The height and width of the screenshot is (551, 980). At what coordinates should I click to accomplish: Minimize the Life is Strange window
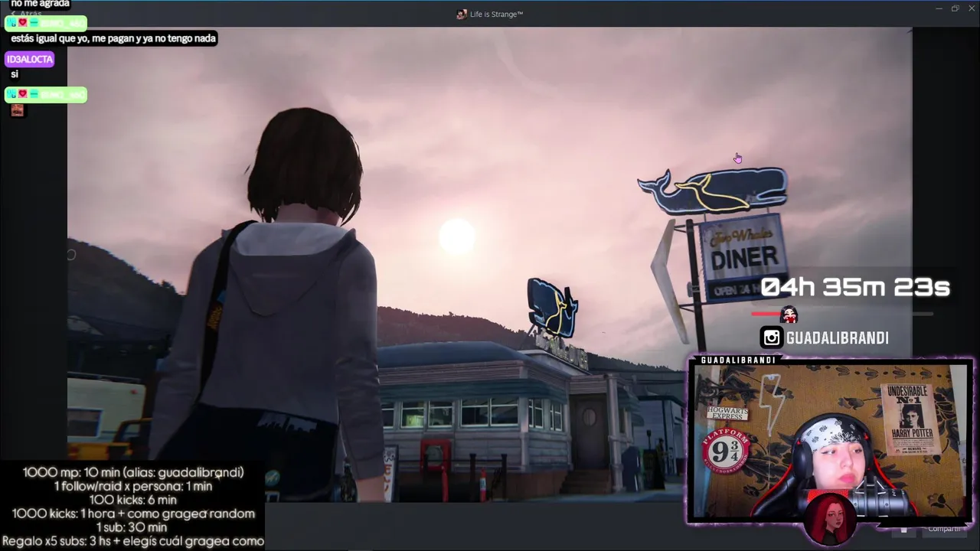tap(939, 8)
